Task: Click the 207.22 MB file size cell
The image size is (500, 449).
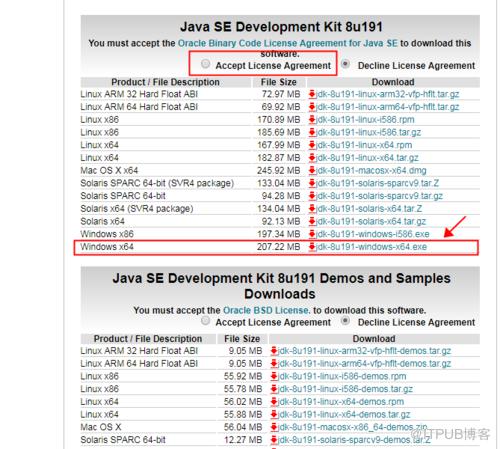Action: coord(279,247)
